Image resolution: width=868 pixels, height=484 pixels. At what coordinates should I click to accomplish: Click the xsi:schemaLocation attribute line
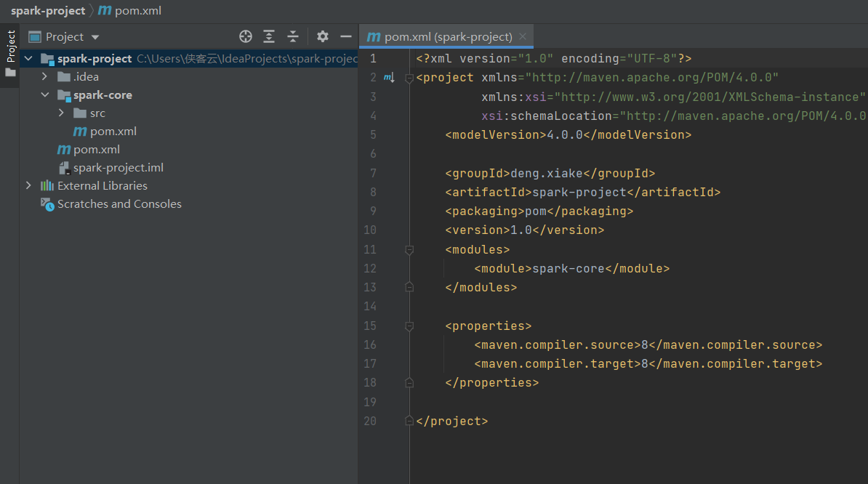[673, 116]
